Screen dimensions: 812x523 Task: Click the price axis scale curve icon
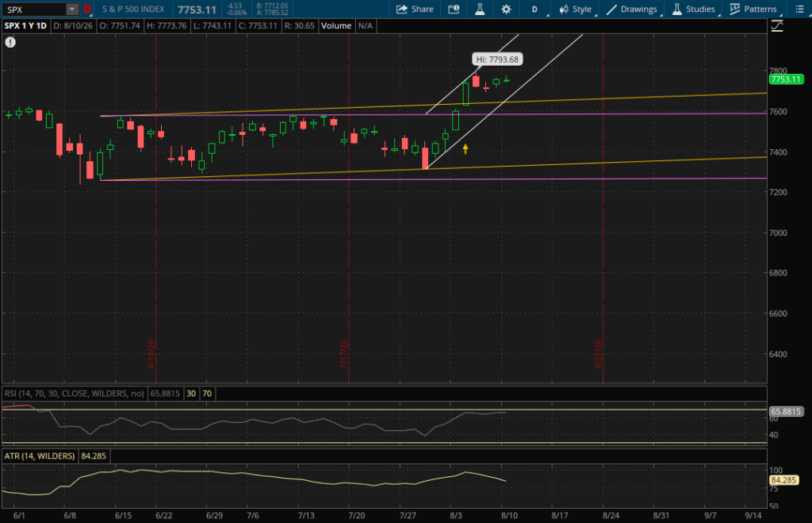point(777,26)
